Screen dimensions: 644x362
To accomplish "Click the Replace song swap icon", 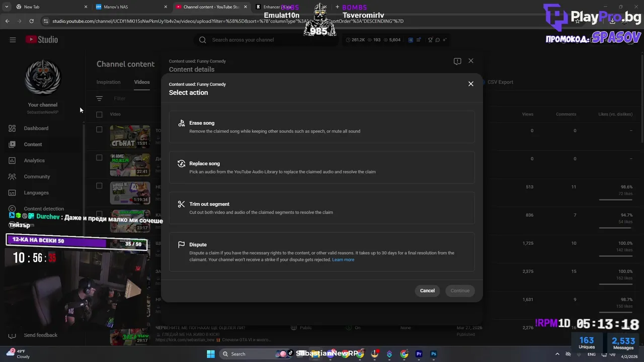I will click(x=181, y=163).
